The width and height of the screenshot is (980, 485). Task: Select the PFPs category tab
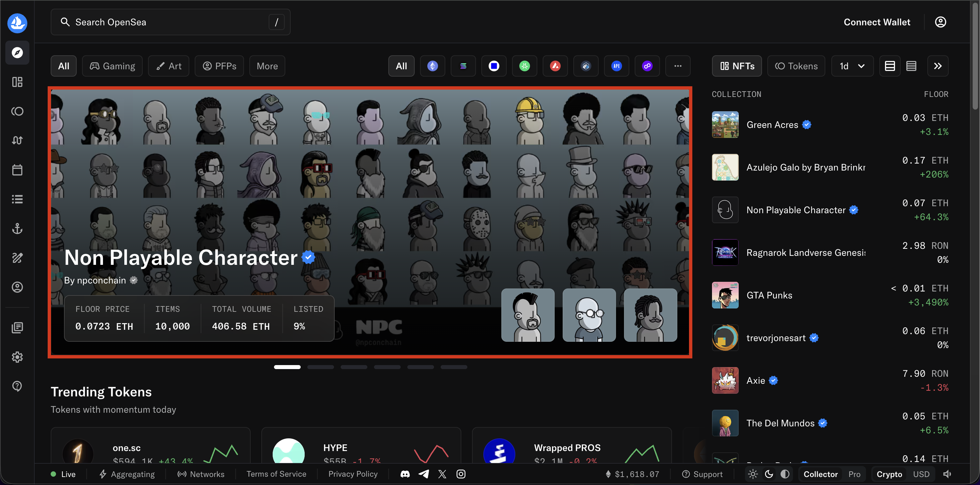pos(219,66)
